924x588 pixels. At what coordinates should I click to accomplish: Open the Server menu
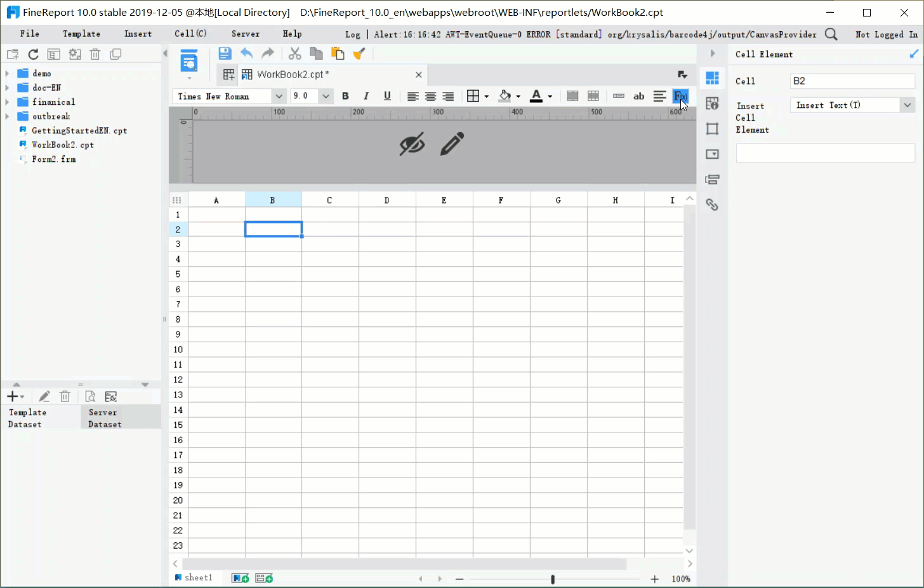[x=245, y=34]
